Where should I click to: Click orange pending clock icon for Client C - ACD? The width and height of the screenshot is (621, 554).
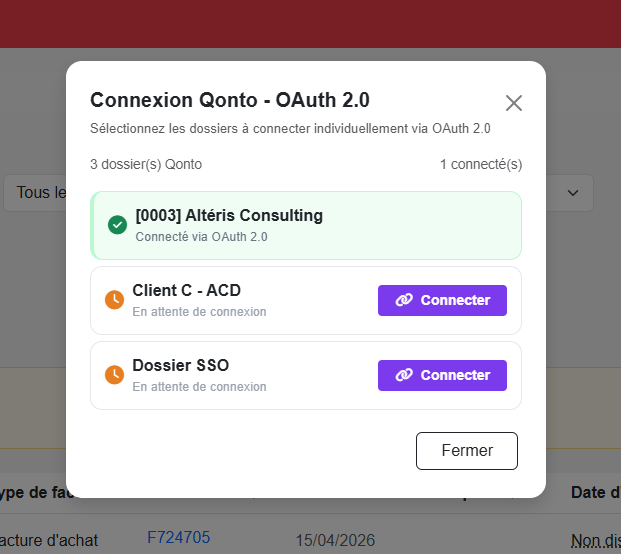[x=114, y=300]
